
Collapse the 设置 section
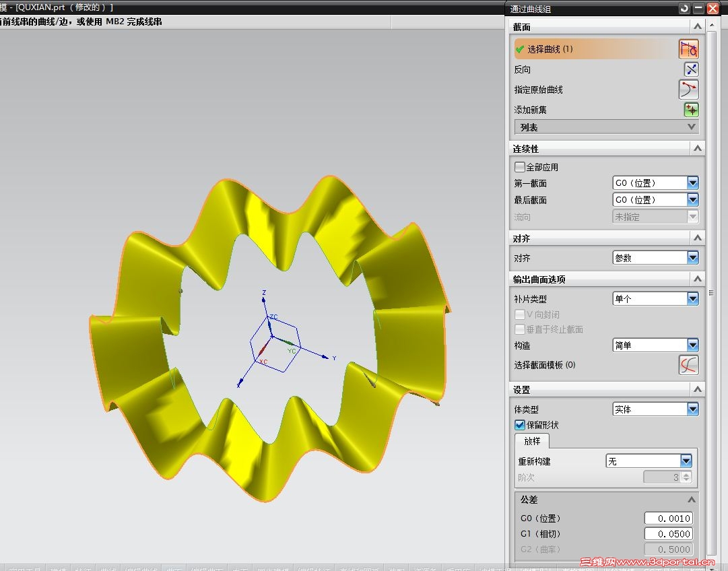click(x=697, y=389)
